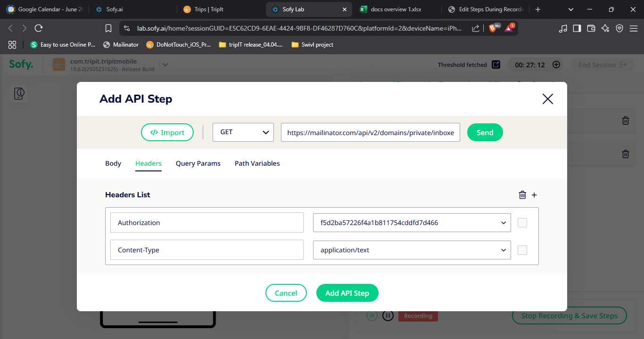The image size is (644, 339).
Task: Go forward in browser history
Action: (25, 28)
